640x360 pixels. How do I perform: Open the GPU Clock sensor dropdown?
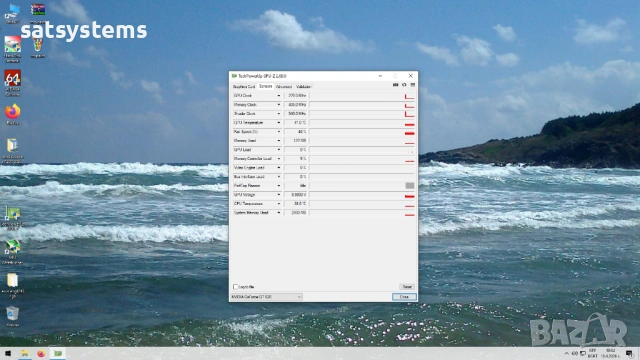click(x=279, y=96)
